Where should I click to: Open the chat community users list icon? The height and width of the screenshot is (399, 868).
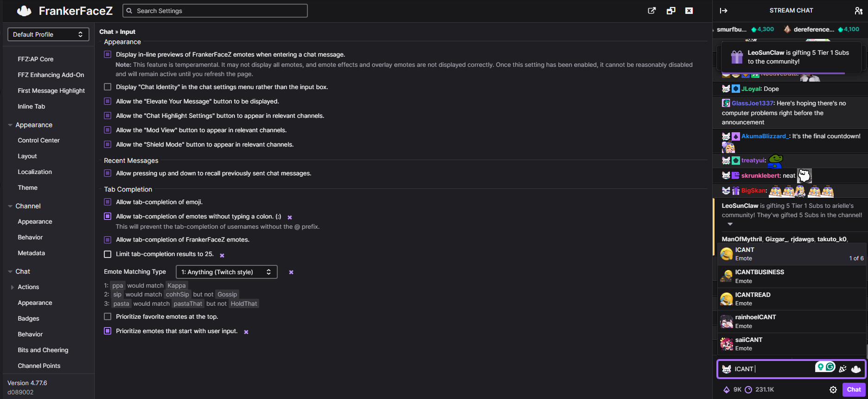tap(858, 11)
